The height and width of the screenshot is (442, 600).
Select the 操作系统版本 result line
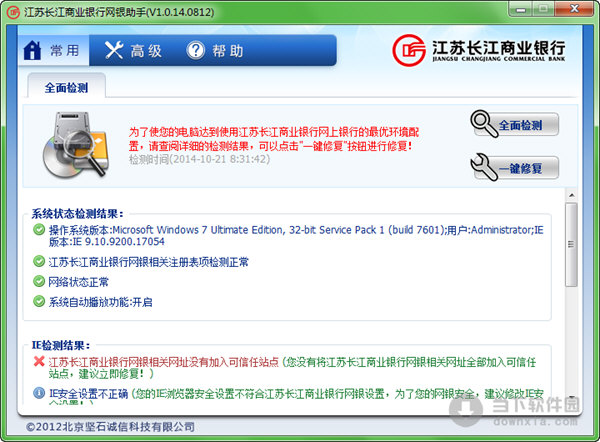coord(296,236)
